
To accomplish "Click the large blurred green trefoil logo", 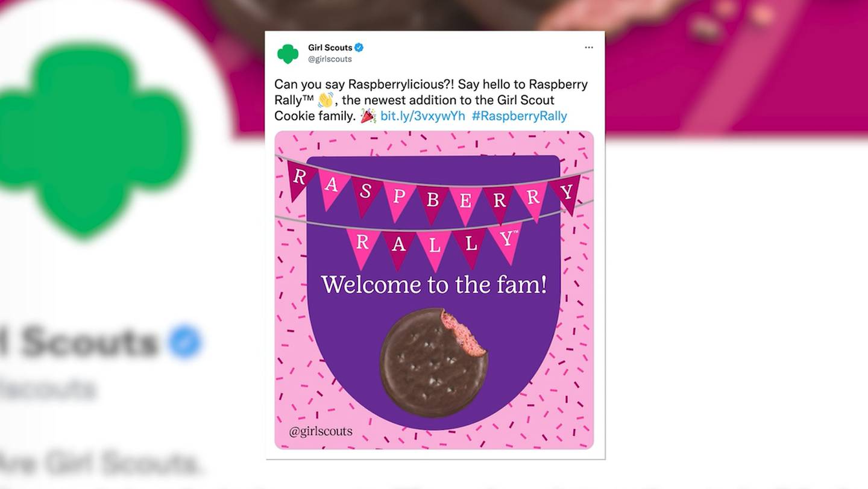I will (90, 139).
